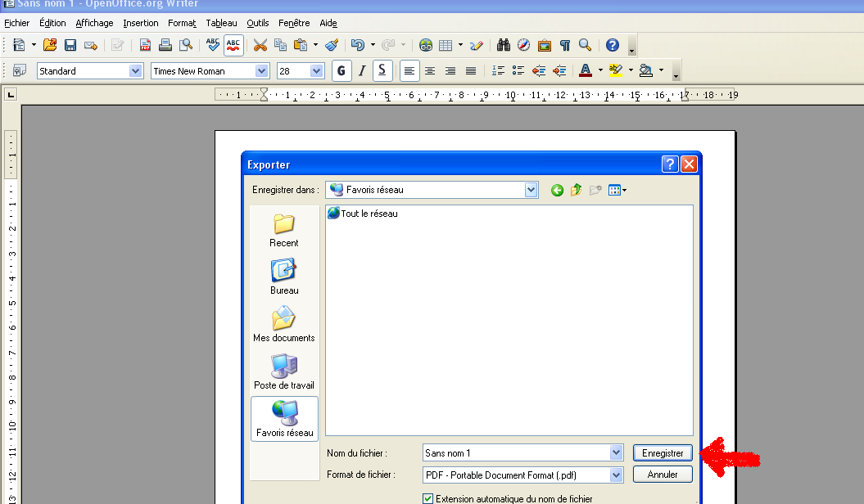The height and width of the screenshot is (504, 864).
Task: Insert a table with the Table icon
Action: [x=446, y=45]
